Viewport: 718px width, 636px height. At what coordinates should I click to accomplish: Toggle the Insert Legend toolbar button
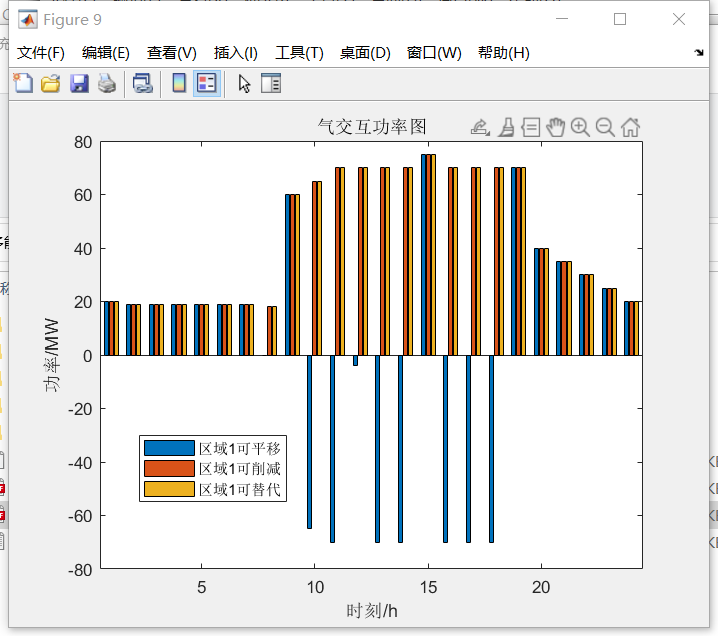pos(207,83)
